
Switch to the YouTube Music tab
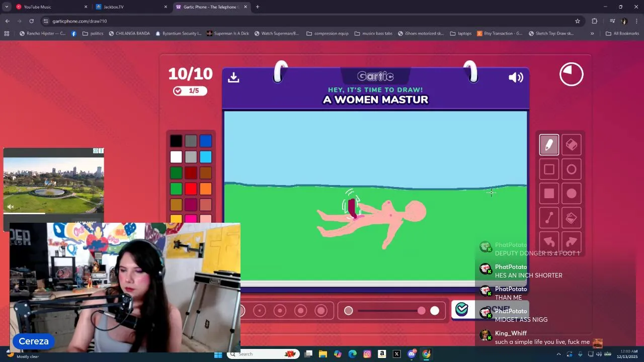[50, 7]
